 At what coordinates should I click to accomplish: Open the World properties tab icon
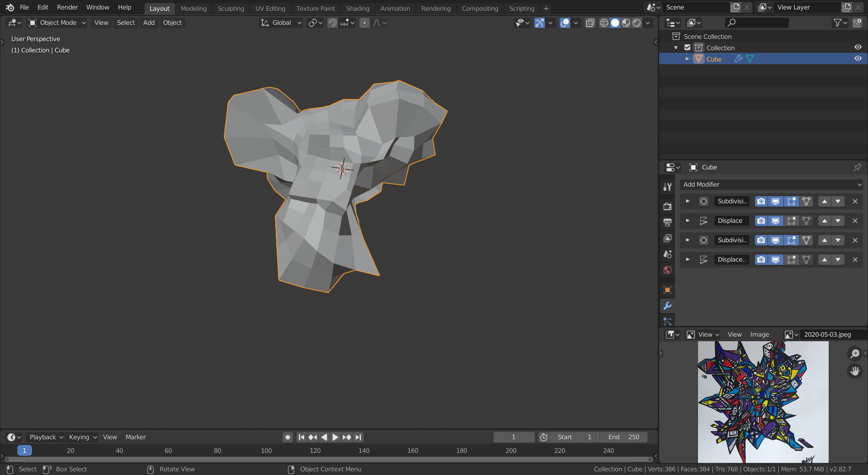click(x=667, y=270)
